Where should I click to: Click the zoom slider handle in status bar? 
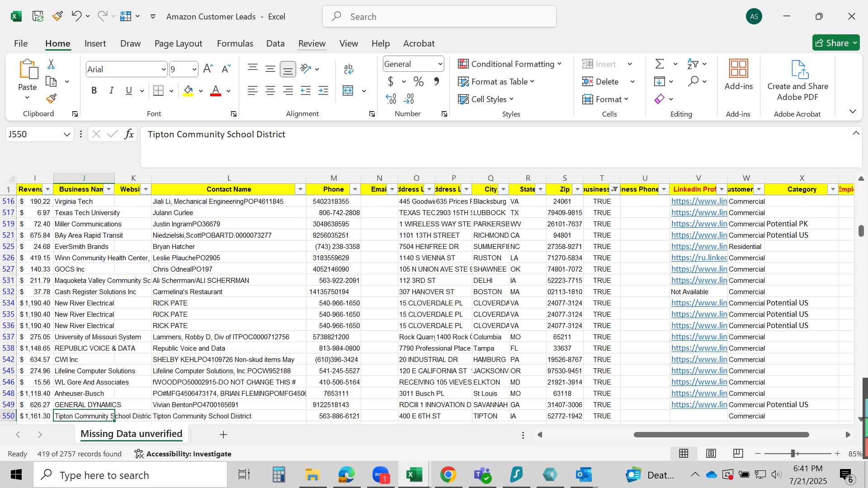coord(793,453)
